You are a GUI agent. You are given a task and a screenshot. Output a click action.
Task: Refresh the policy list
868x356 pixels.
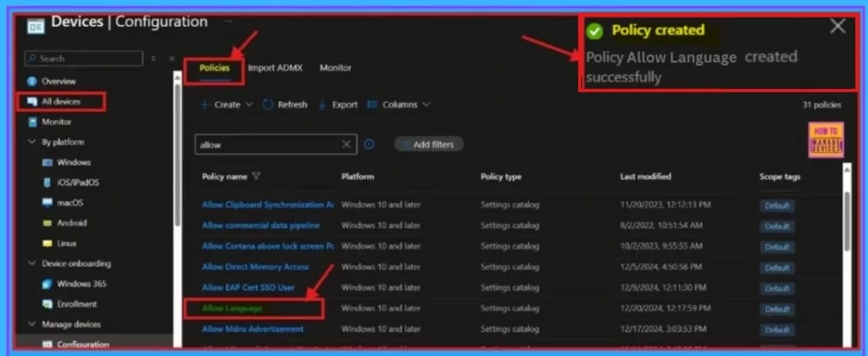[285, 104]
